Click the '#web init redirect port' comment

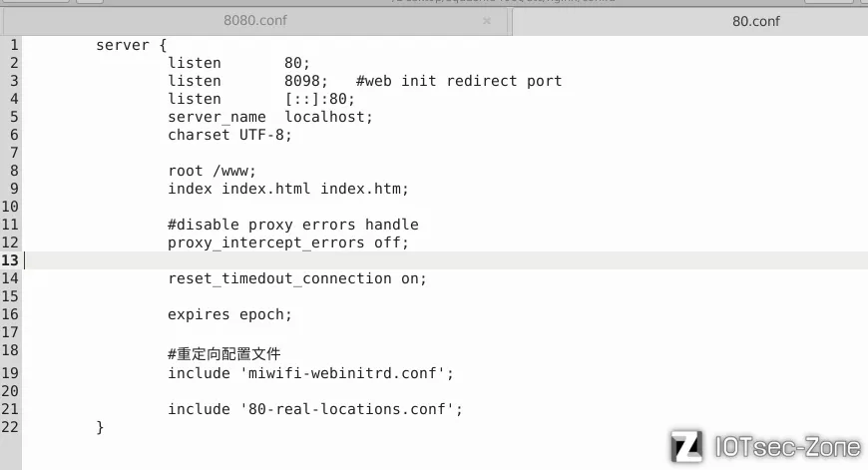pyautogui.click(x=459, y=81)
